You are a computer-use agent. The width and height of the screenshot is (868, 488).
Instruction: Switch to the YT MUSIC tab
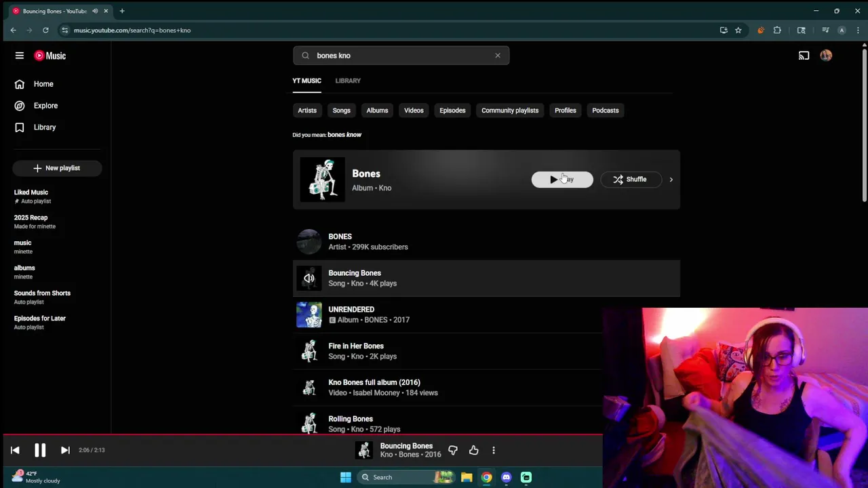click(307, 81)
